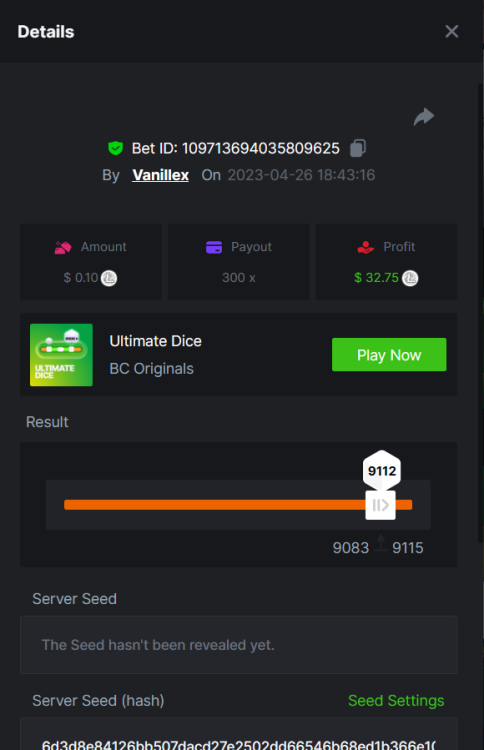
Task: Click the Ultimate Dice game thumbnail
Action: 61,354
